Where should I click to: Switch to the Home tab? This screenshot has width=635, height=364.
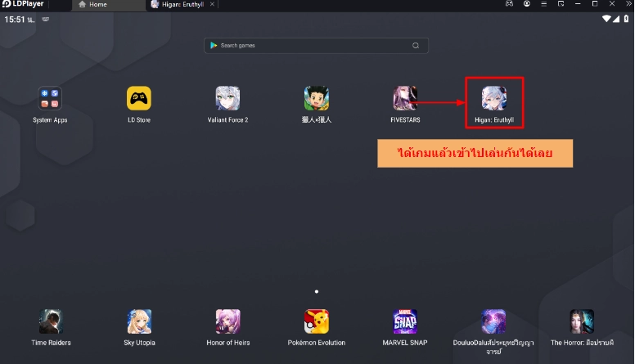(98, 5)
